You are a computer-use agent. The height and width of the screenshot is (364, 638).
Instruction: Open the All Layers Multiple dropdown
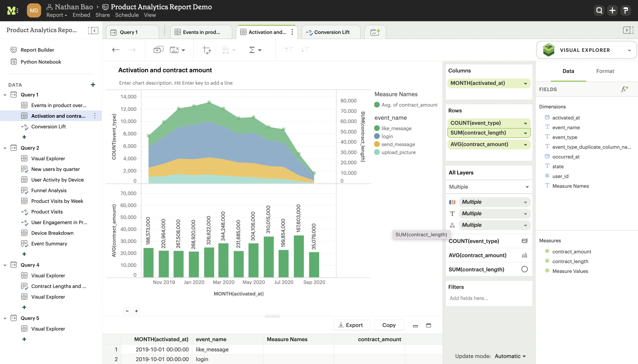point(488,187)
